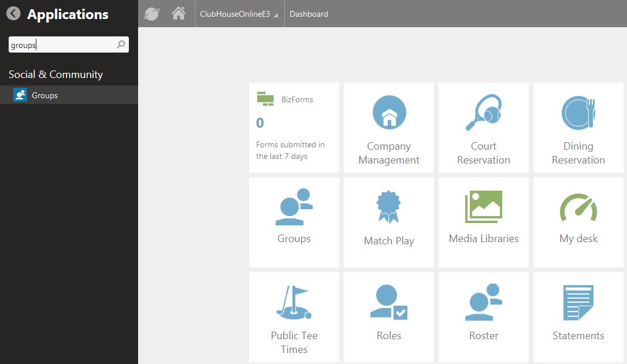This screenshot has width=627, height=364.
Task: Open Media Libraries picture icon
Action: click(484, 207)
